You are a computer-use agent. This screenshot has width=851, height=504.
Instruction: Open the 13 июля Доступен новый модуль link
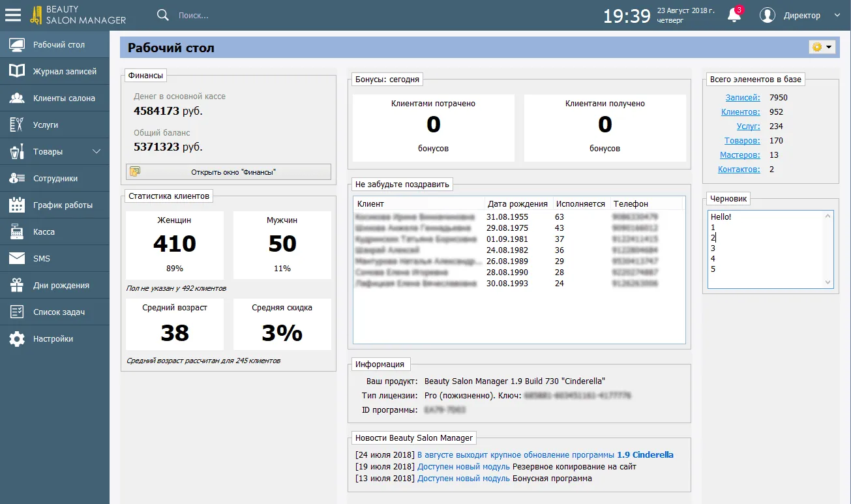[464, 479]
